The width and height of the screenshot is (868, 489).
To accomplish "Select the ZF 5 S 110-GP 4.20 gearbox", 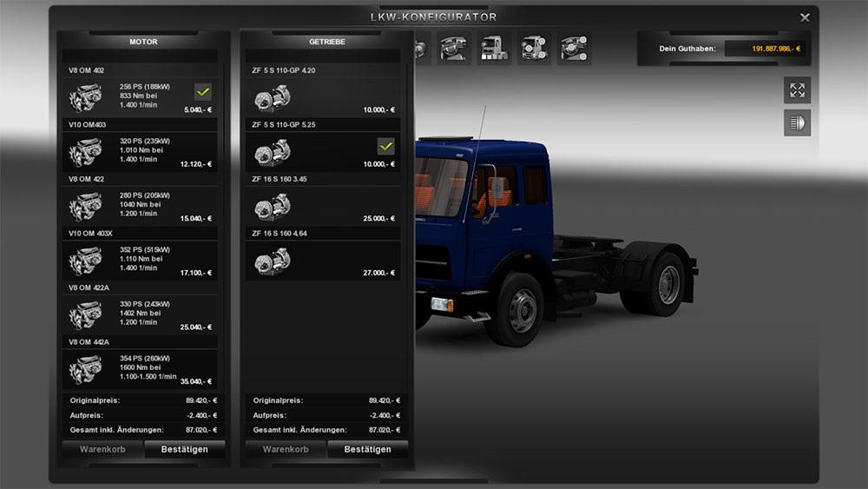I will pyautogui.click(x=321, y=97).
